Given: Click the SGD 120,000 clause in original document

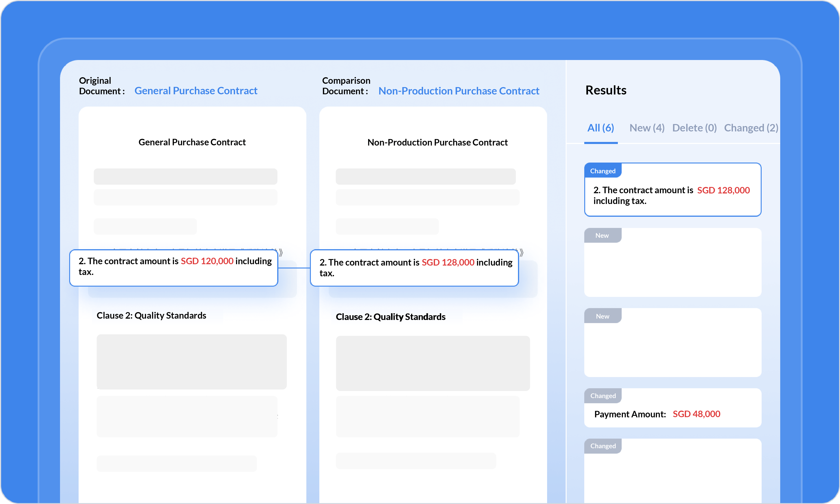Looking at the screenshot, I should pos(174,267).
